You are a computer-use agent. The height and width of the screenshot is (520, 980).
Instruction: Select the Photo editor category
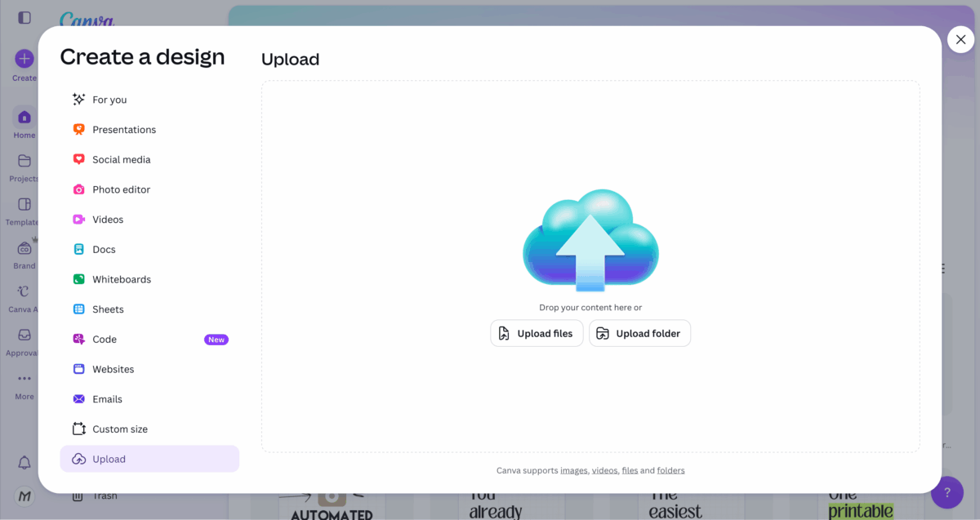pyautogui.click(x=149, y=189)
